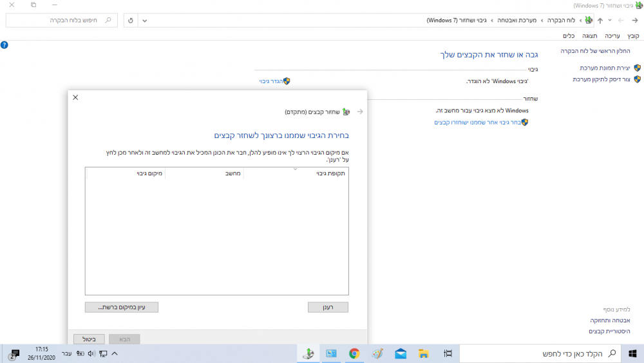
Task: Click the 'רענן' button
Action: point(328,307)
